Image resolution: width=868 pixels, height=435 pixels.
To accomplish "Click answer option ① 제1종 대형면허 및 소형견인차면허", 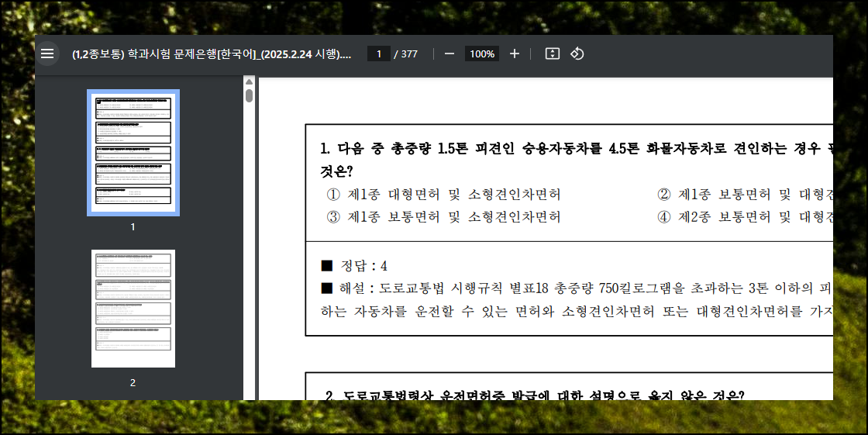I will (x=443, y=195).
